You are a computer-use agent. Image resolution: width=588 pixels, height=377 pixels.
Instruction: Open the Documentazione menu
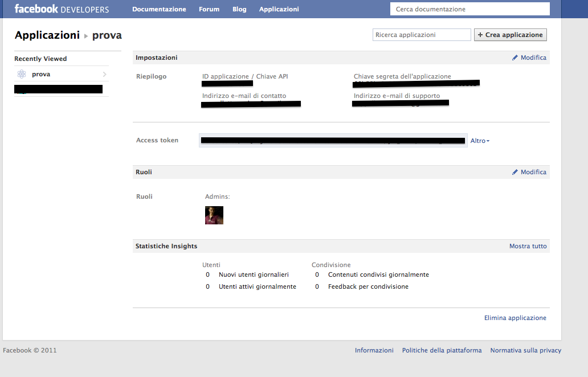click(x=159, y=9)
